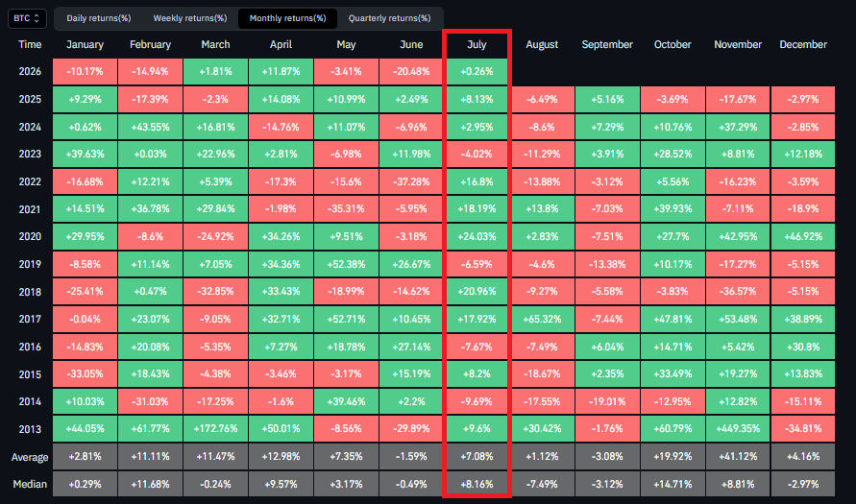Click the -17.67% November 2025 cell
Image resolution: width=856 pixels, height=504 pixels.
click(x=738, y=99)
